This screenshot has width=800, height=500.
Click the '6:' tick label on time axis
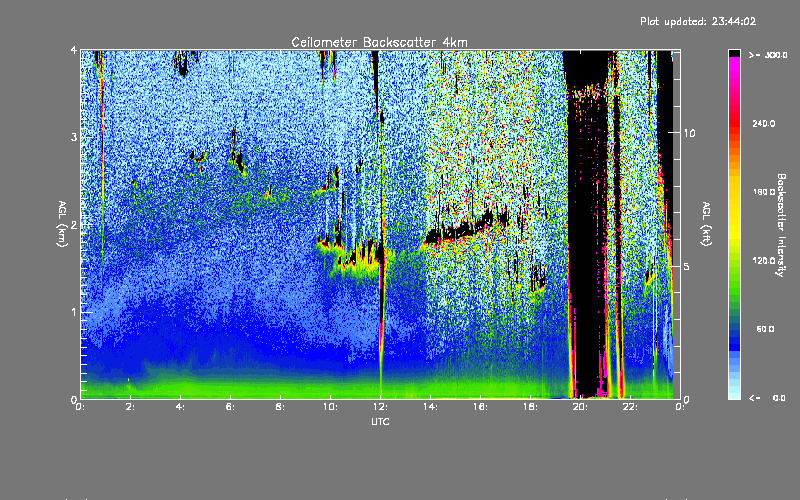[x=230, y=407]
